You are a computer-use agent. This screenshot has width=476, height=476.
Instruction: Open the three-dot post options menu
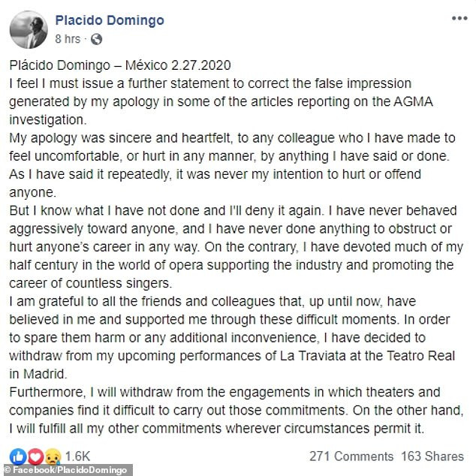point(459,19)
